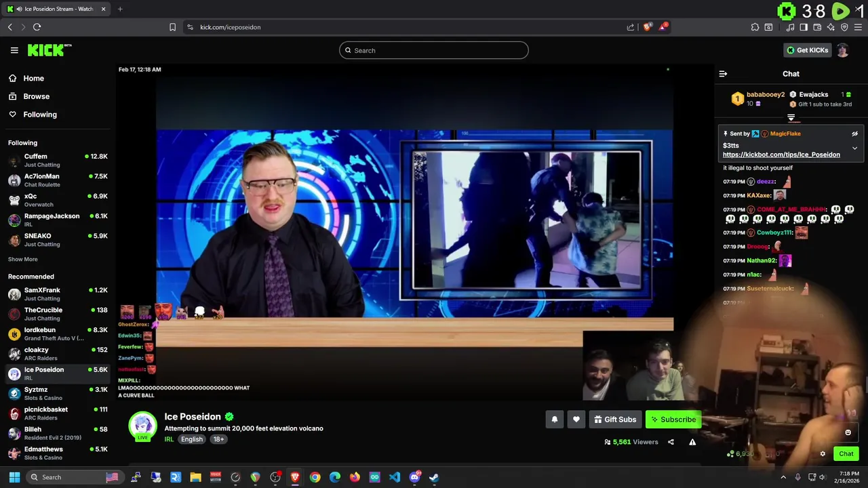The height and width of the screenshot is (488, 868).
Task: Report stream warning icon
Action: (x=692, y=442)
